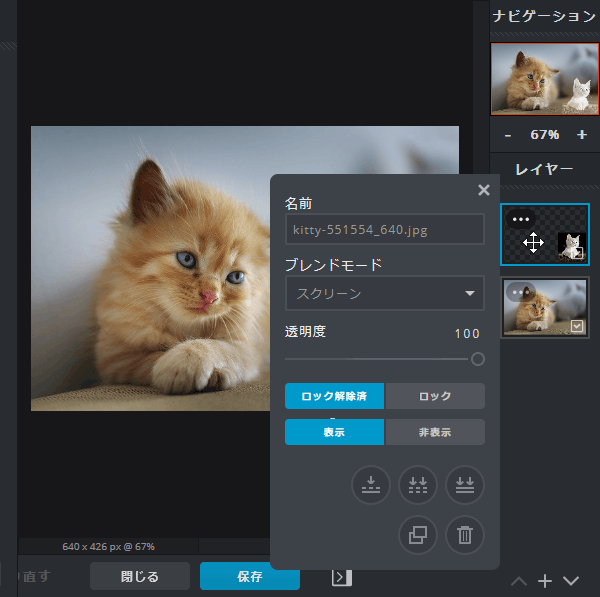Screen dimensions: 600x597
Task: Click the panel collapse arrow icon near the save button
Action: (x=342, y=577)
